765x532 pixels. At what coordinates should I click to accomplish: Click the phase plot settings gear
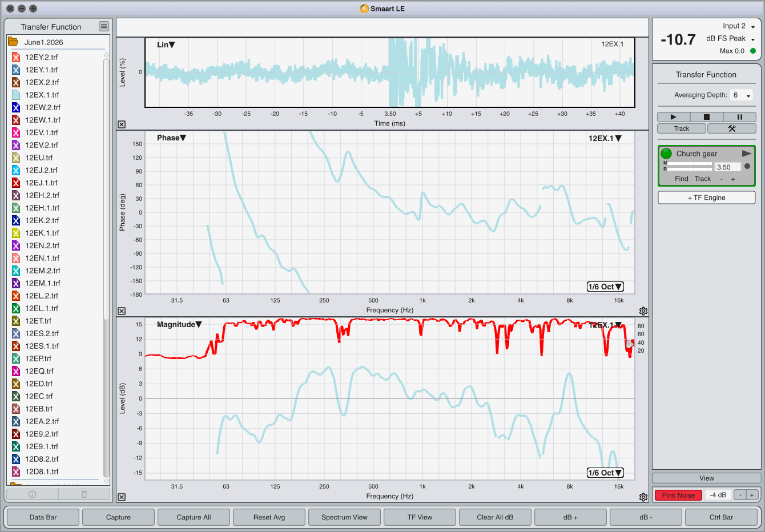643,311
